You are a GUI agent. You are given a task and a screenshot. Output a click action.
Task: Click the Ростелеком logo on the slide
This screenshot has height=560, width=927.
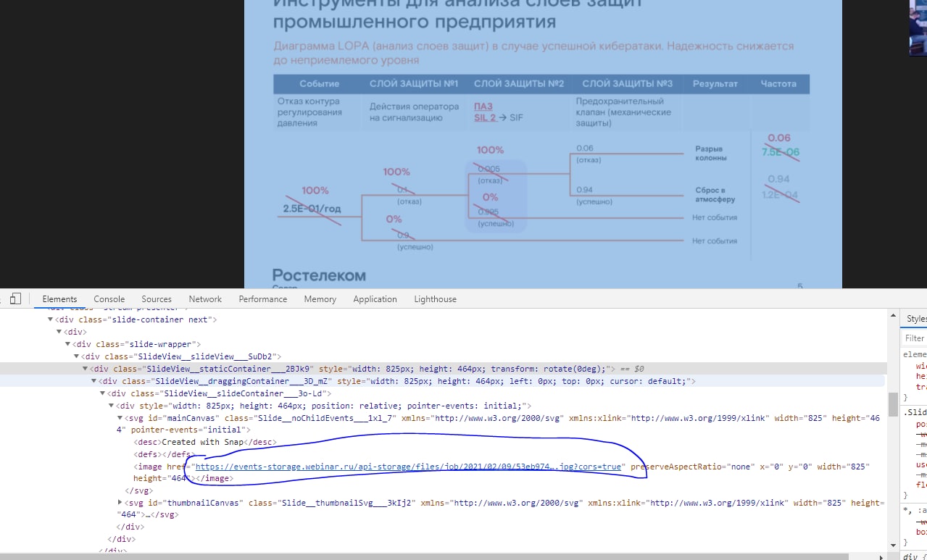click(x=319, y=275)
